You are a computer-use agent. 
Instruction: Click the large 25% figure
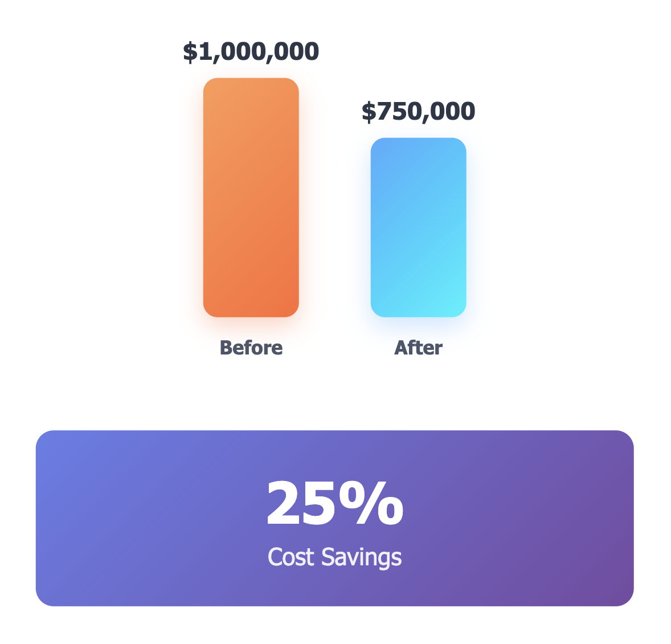[334, 504]
